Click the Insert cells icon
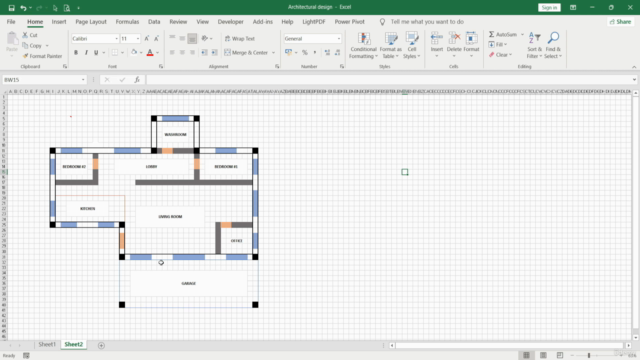The height and width of the screenshot is (360, 640). coord(436,38)
